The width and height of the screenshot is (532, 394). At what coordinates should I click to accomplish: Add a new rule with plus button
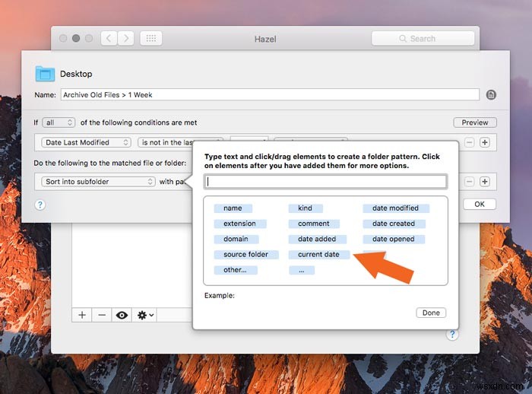[82, 315]
